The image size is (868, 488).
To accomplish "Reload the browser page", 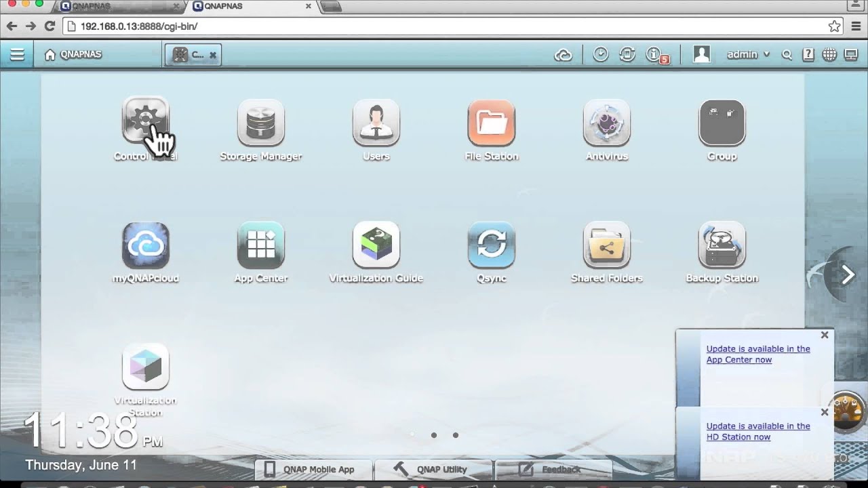I will coord(50,26).
